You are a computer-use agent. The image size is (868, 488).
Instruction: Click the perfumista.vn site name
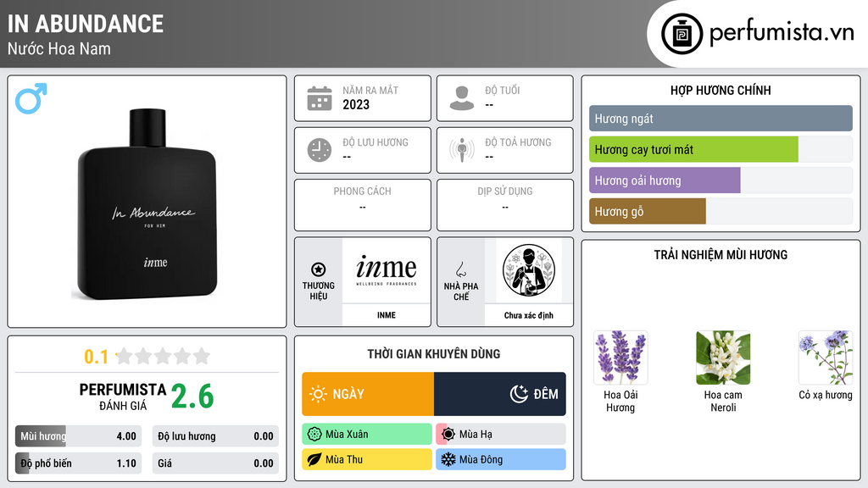coord(782,32)
